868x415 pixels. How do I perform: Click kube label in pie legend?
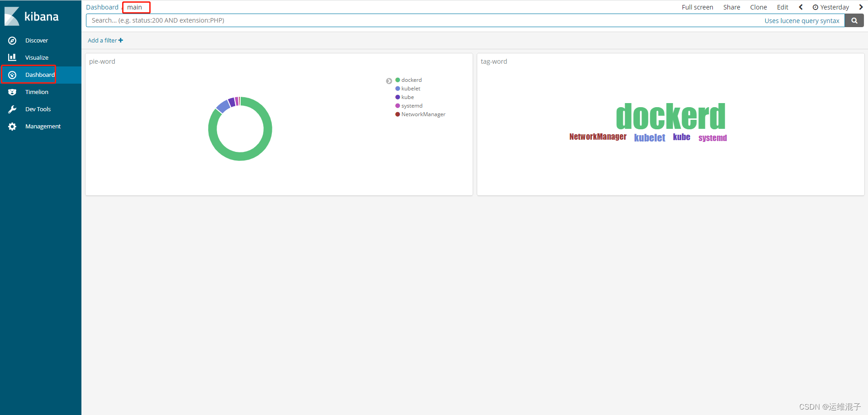[x=408, y=97]
